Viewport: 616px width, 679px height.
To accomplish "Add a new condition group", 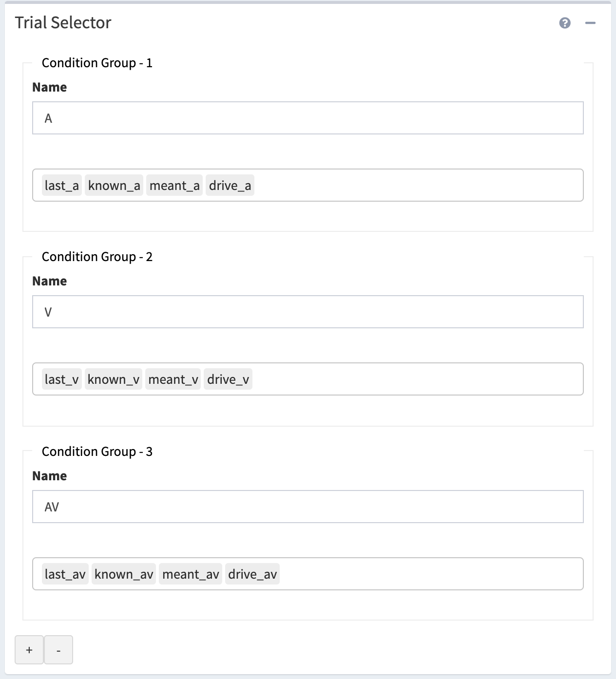I will [29, 650].
